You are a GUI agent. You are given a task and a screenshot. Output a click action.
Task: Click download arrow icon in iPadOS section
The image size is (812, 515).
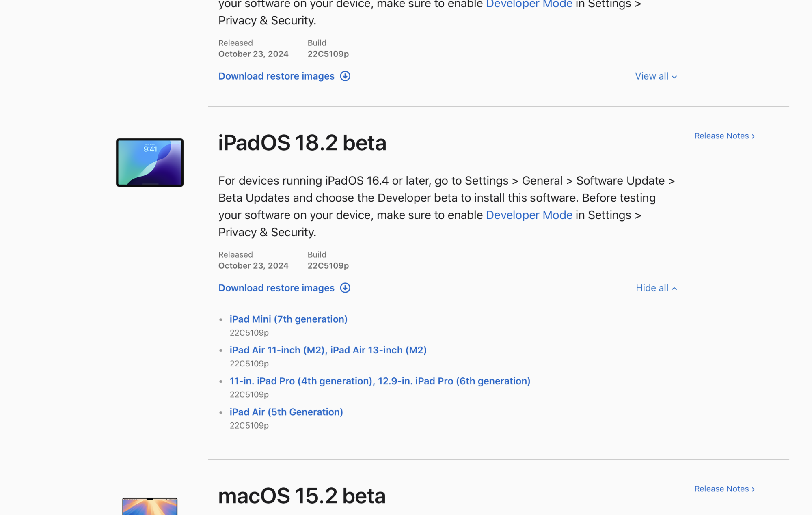[345, 288]
